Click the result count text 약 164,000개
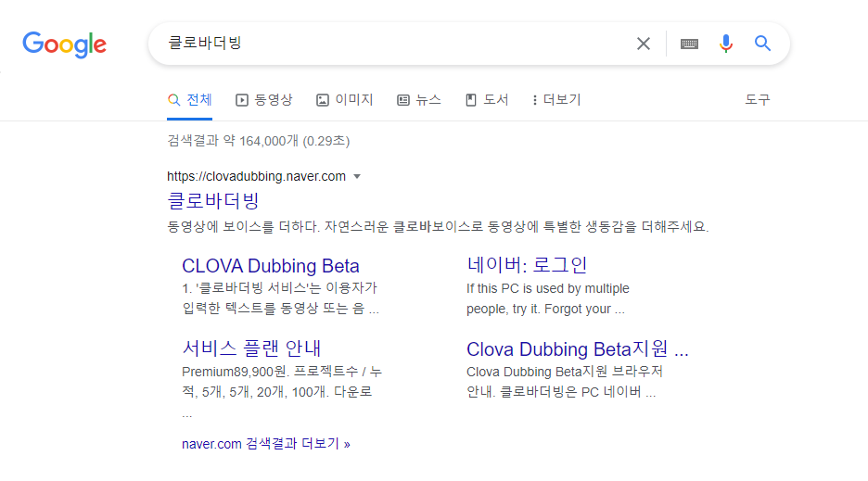868x481 pixels. (261, 141)
